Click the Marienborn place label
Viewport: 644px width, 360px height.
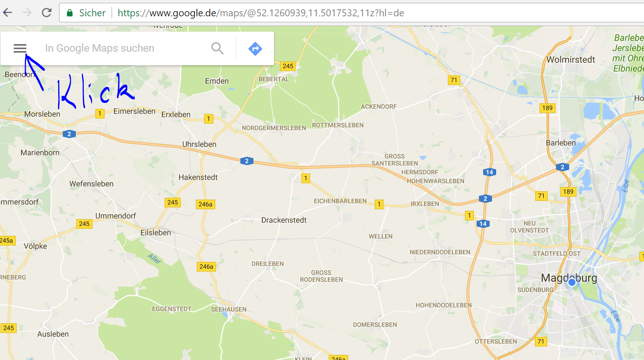[40, 153]
